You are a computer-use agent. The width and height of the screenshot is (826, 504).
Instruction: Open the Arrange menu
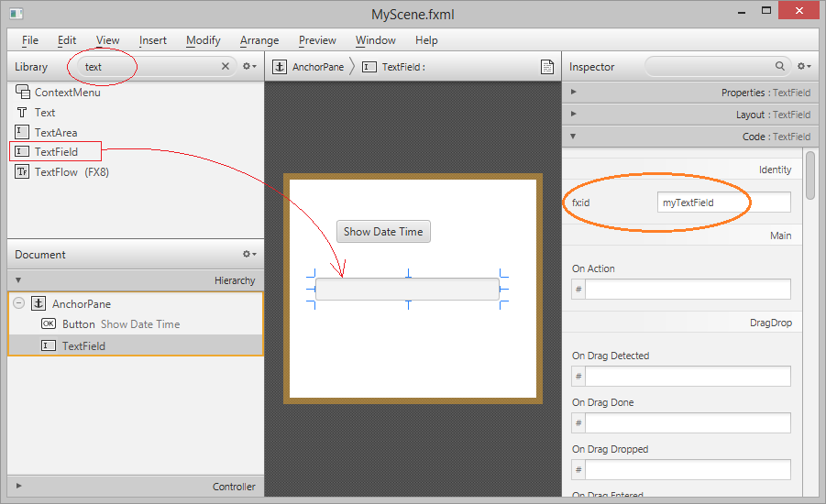click(x=259, y=40)
